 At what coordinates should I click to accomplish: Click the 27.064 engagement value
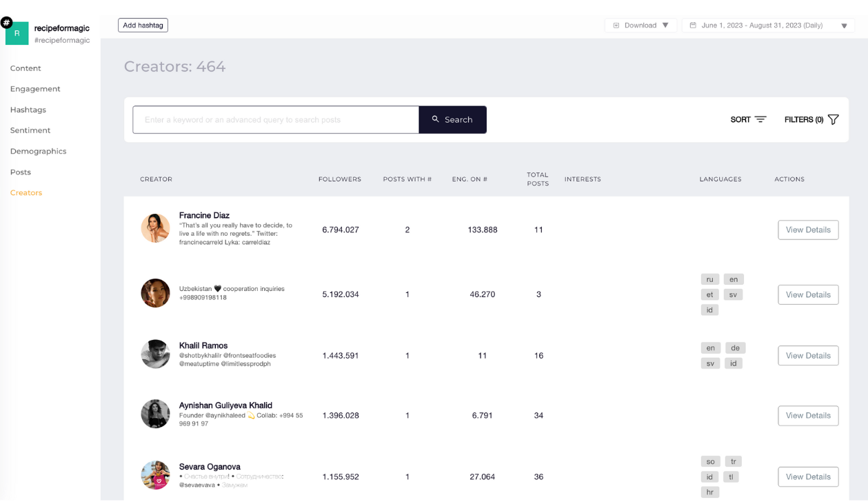[483, 476]
